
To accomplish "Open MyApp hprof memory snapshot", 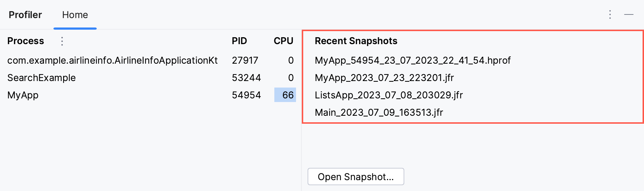I will (413, 60).
